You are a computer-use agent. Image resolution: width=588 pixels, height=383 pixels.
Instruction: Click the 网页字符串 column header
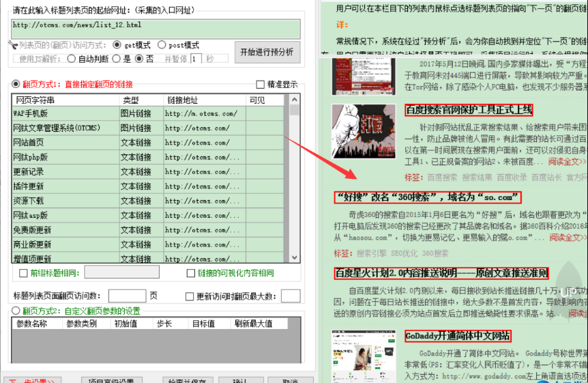pos(66,100)
